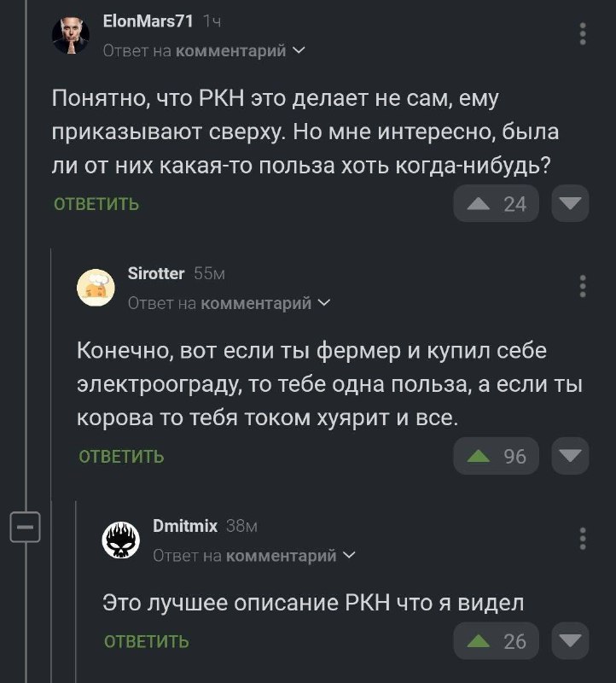Click Dmitmix's profile avatar
This screenshot has width=616, height=683.
pyautogui.click(x=122, y=539)
